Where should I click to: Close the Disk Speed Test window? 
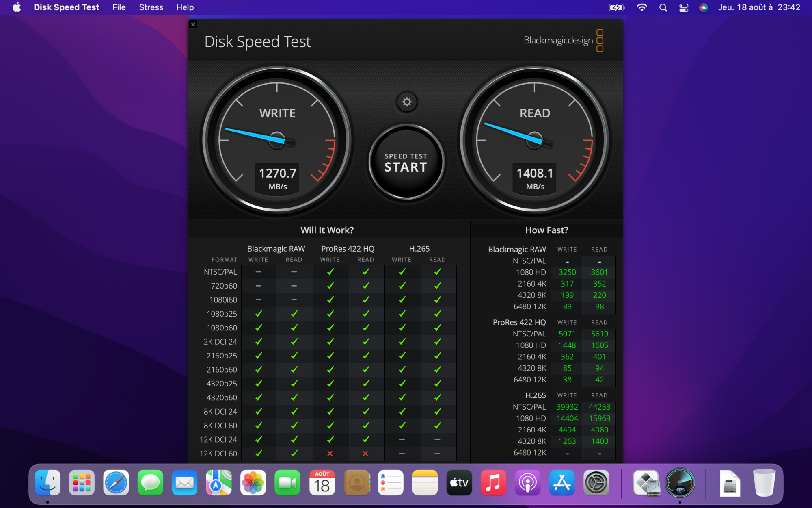(x=193, y=24)
